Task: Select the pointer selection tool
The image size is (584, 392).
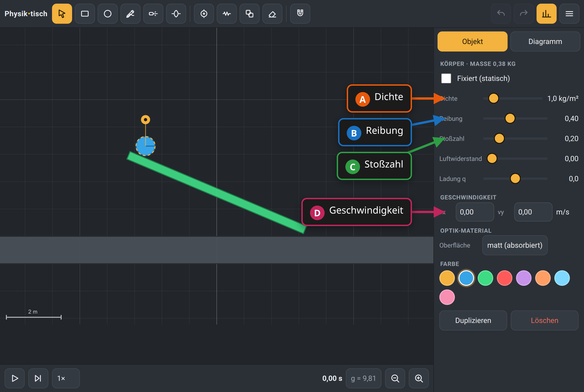Action: [x=62, y=13]
